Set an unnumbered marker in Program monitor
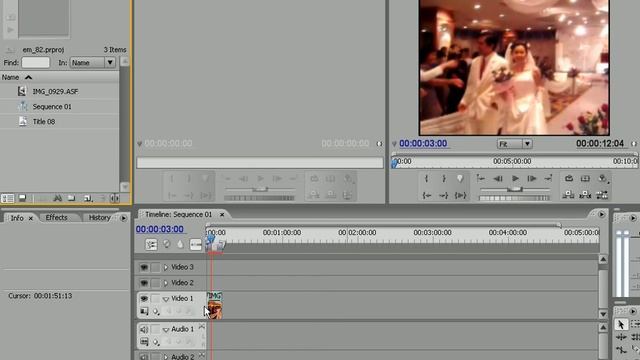Viewport: 640px width, 360px height. point(460,178)
